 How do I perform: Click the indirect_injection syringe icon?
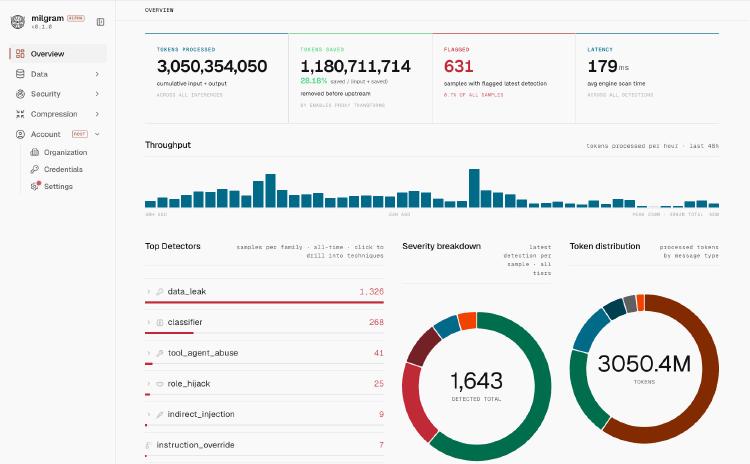coord(160,414)
